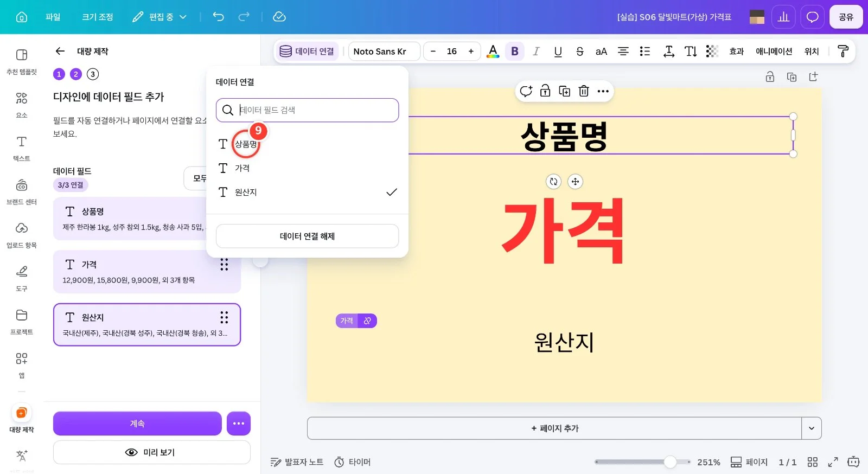The image size is (868, 474).
Task: Open 추천 템플릿 sidebar panel
Action: coord(22,61)
